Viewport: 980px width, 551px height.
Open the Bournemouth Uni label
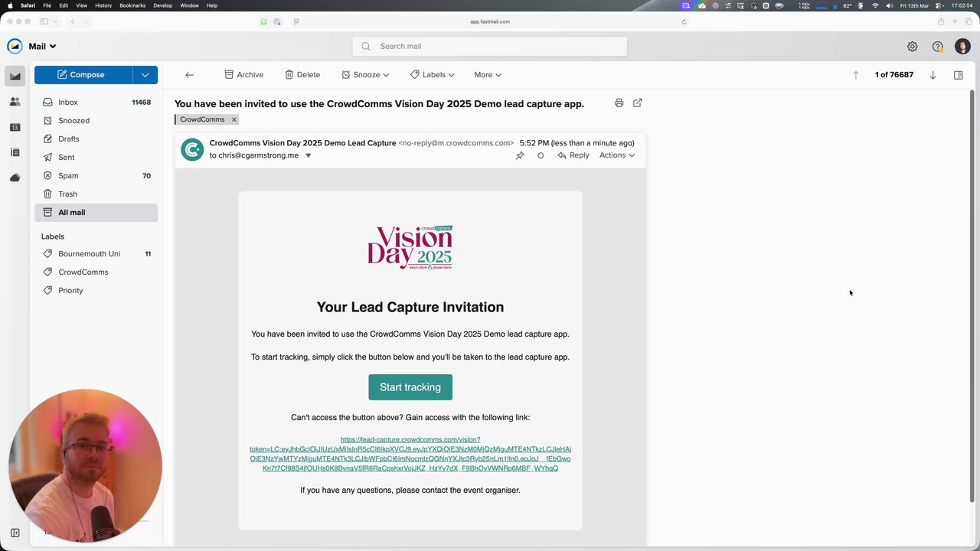pyautogui.click(x=96, y=254)
